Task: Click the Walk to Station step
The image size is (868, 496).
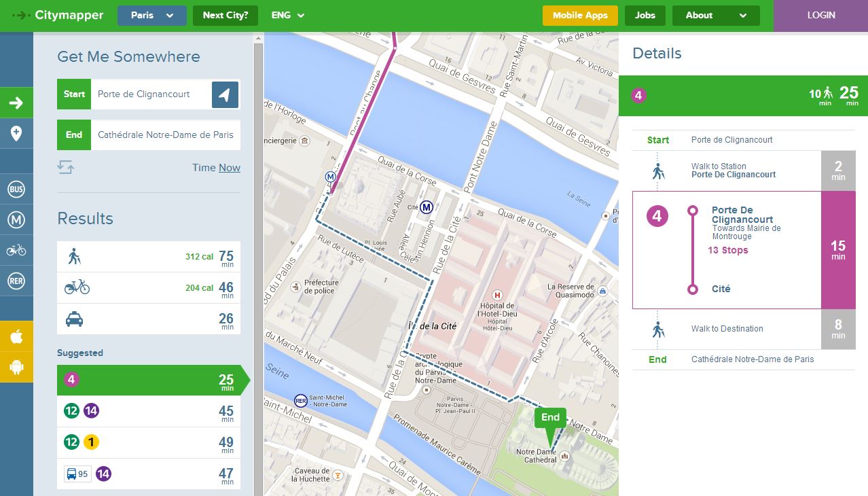Action: point(743,171)
